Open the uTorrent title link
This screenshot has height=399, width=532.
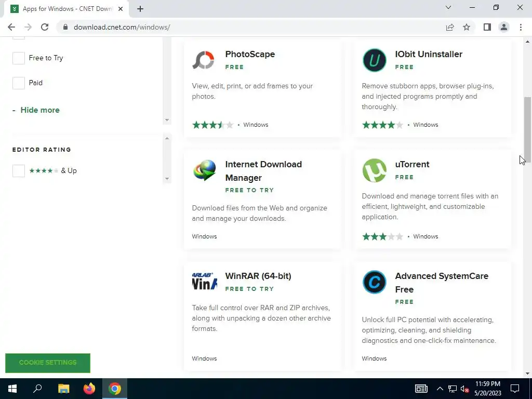coord(412,164)
